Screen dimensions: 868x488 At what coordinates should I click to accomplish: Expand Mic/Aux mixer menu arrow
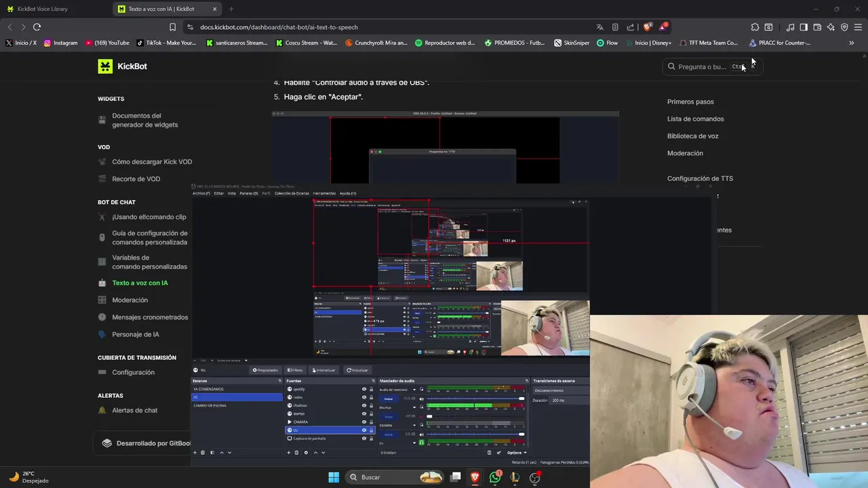[x=414, y=407]
